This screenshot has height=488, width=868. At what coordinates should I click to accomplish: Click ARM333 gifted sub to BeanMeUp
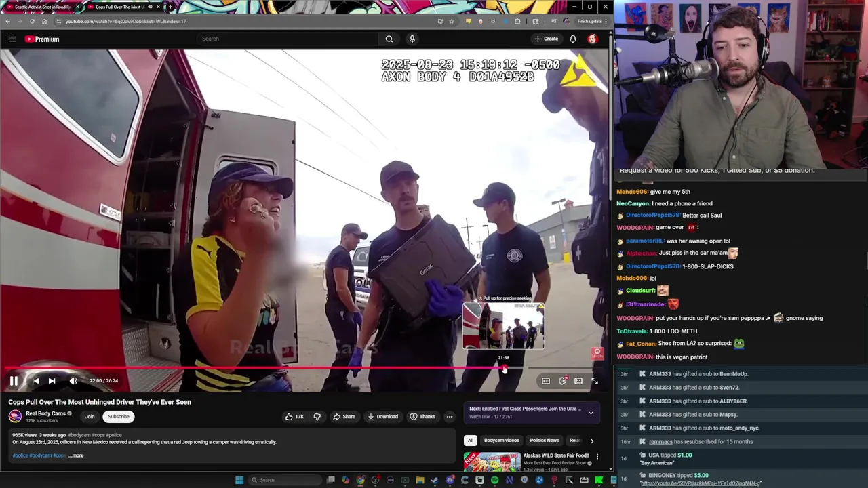tap(698, 374)
